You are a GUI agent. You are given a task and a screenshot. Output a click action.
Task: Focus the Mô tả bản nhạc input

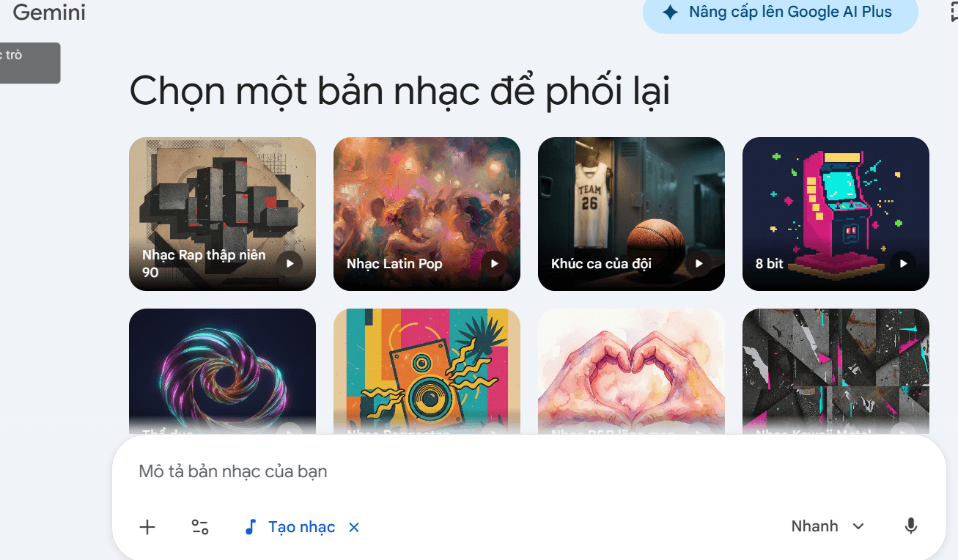528,471
